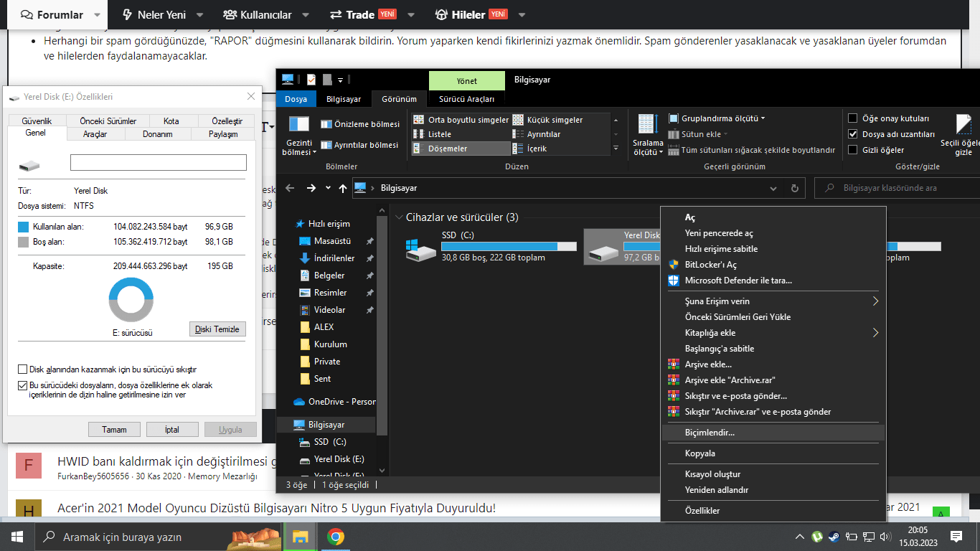Open the address bar history dropdown
The height and width of the screenshot is (551, 980).
(773, 188)
